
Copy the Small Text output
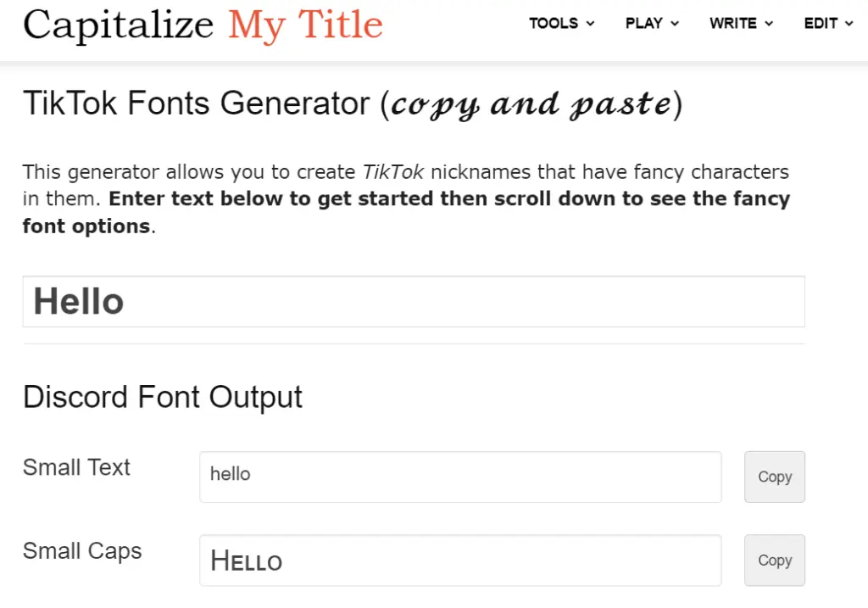click(x=774, y=477)
